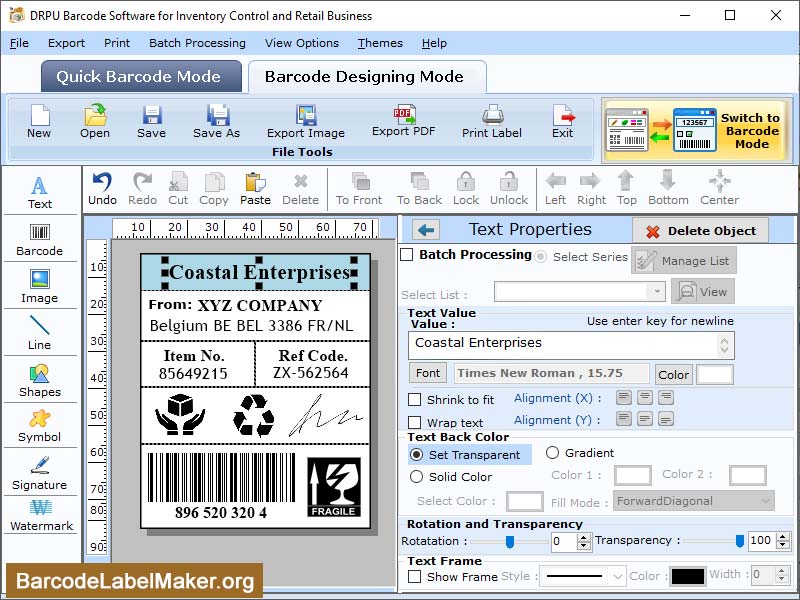Select the Gradient radio button
The height and width of the screenshot is (600, 800).
tap(553, 452)
